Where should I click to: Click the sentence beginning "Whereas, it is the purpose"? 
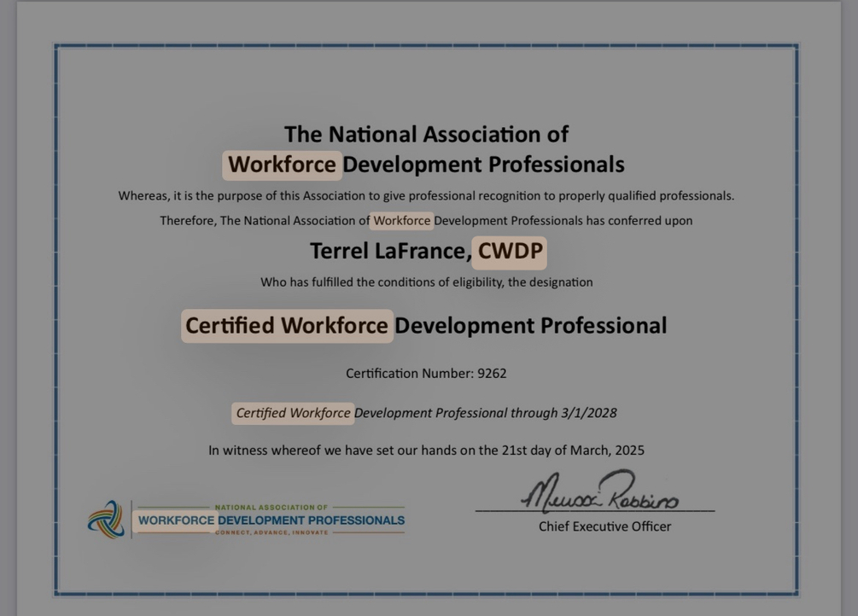pos(426,196)
